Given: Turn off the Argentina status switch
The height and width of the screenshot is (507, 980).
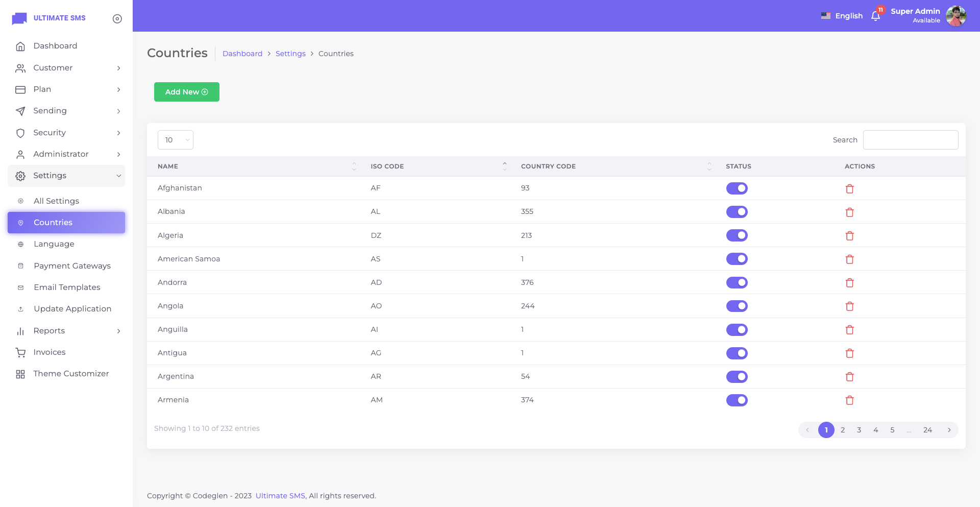Looking at the screenshot, I should (x=737, y=377).
